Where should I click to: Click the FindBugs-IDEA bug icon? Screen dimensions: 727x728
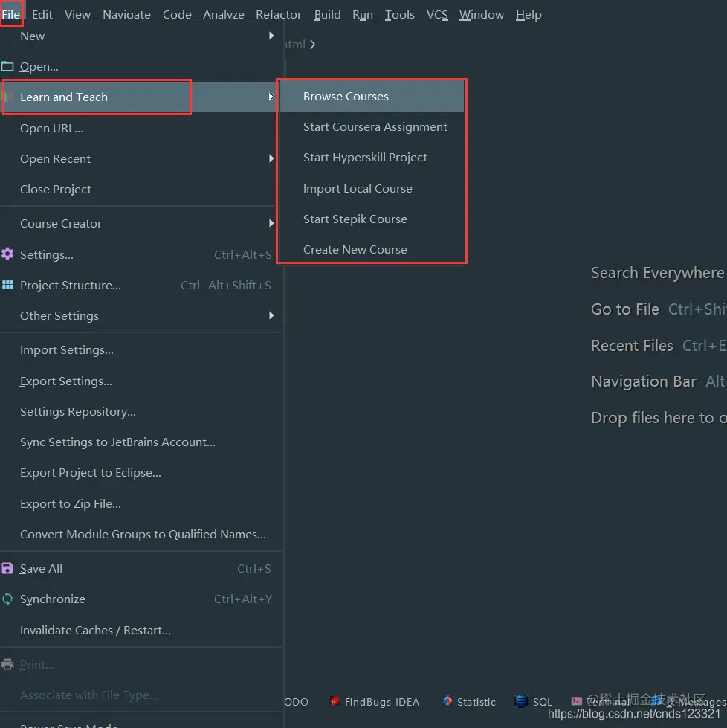[x=334, y=701]
